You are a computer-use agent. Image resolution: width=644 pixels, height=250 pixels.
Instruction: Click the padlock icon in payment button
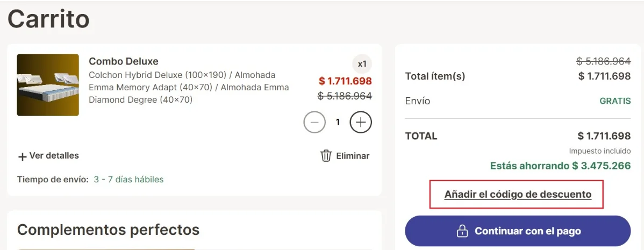coord(462,231)
